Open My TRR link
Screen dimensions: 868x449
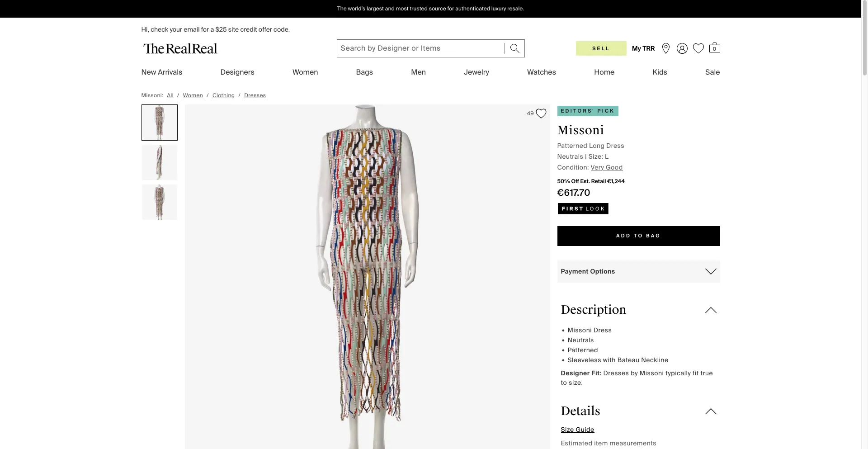(643, 48)
